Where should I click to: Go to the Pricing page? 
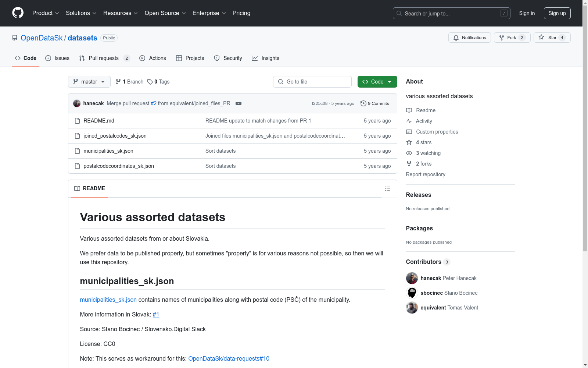pyautogui.click(x=241, y=13)
